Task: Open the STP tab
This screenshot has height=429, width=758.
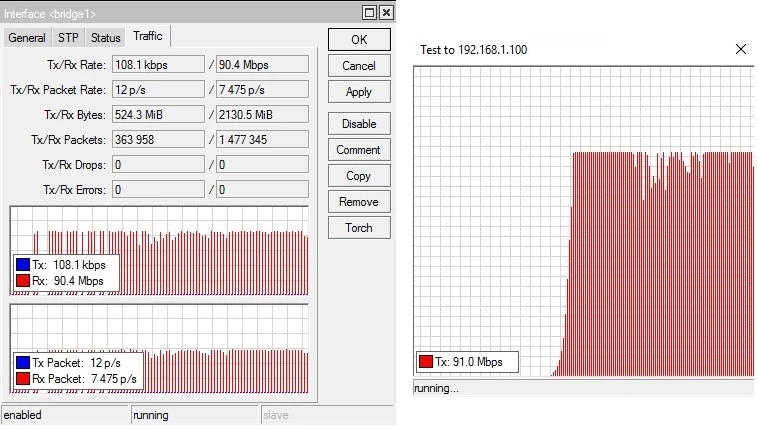Action: click(x=68, y=38)
